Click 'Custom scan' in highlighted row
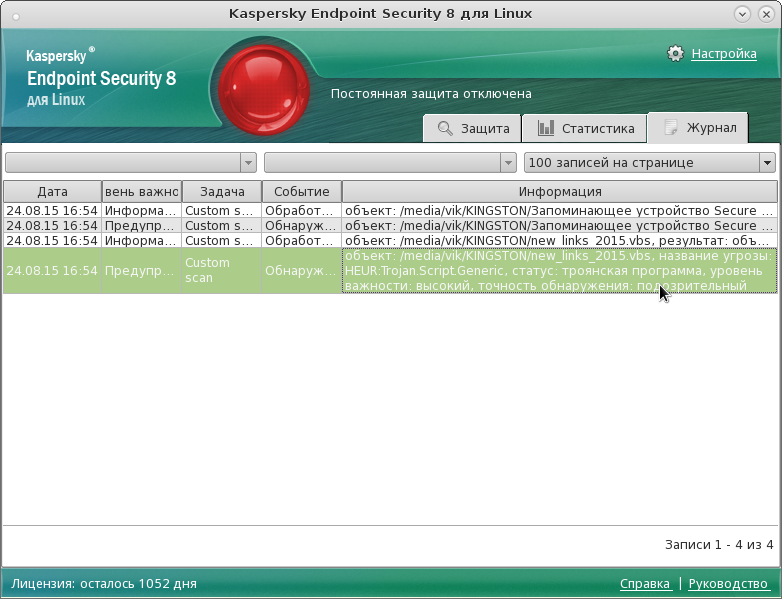 click(x=222, y=270)
